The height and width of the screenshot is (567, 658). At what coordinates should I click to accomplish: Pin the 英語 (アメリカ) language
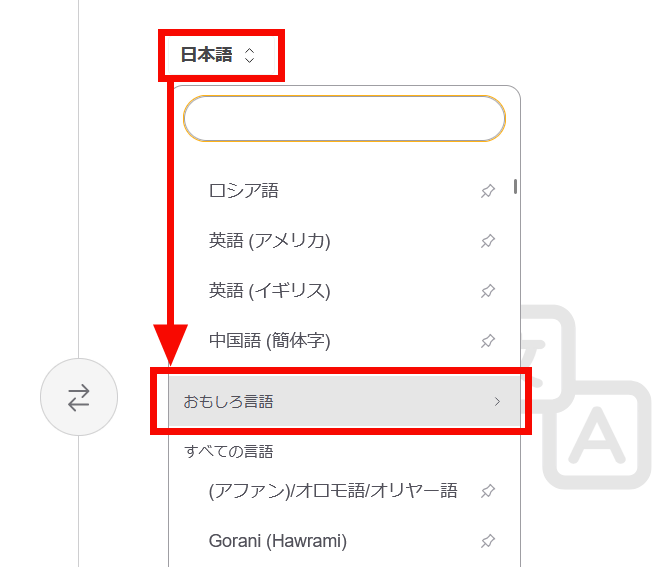pyautogui.click(x=488, y=241)
